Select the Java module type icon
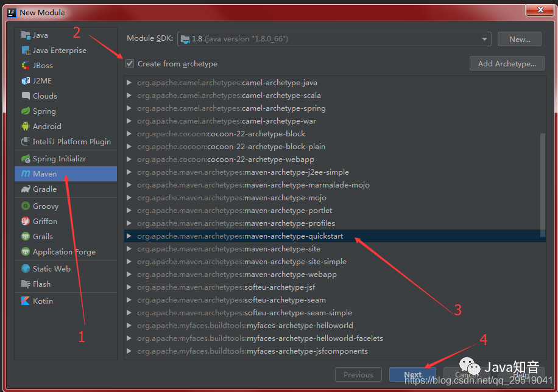The width and height of the screenshot is (558, 392). pos(26,35)
